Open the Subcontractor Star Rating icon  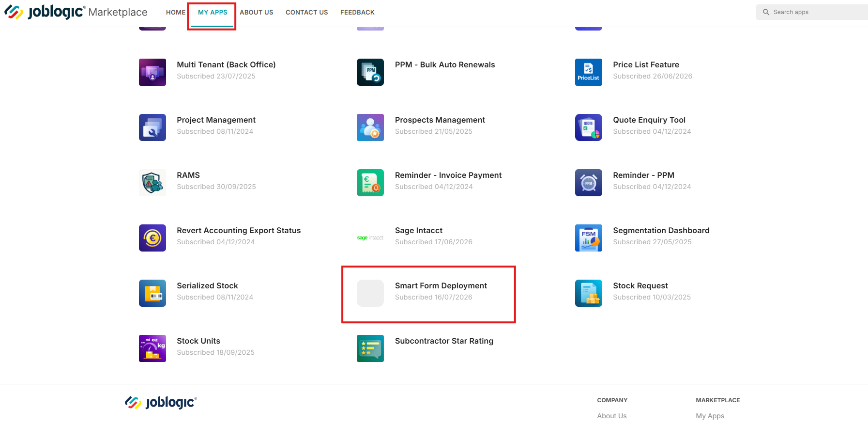point(370,348)
